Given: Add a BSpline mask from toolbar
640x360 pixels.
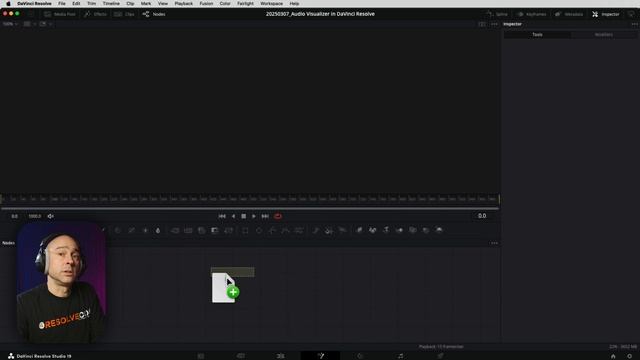Looking at the screenshot, I should 285,231.
